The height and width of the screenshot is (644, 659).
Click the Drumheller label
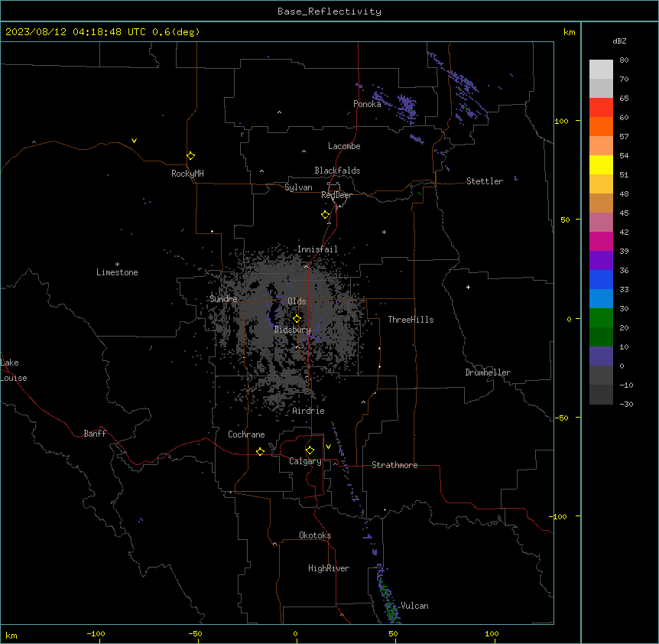coord(488,372)
